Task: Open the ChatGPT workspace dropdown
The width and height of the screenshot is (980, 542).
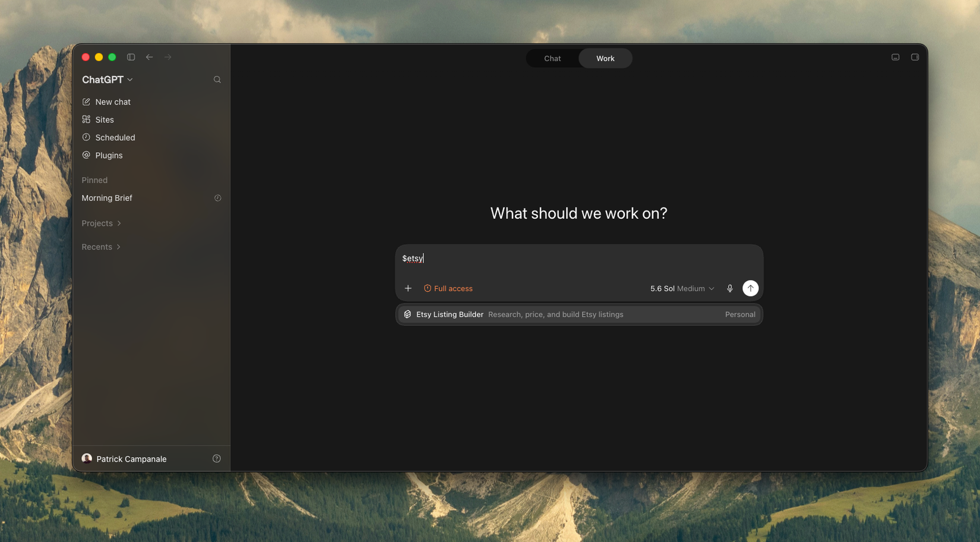Action: [108, 80]
